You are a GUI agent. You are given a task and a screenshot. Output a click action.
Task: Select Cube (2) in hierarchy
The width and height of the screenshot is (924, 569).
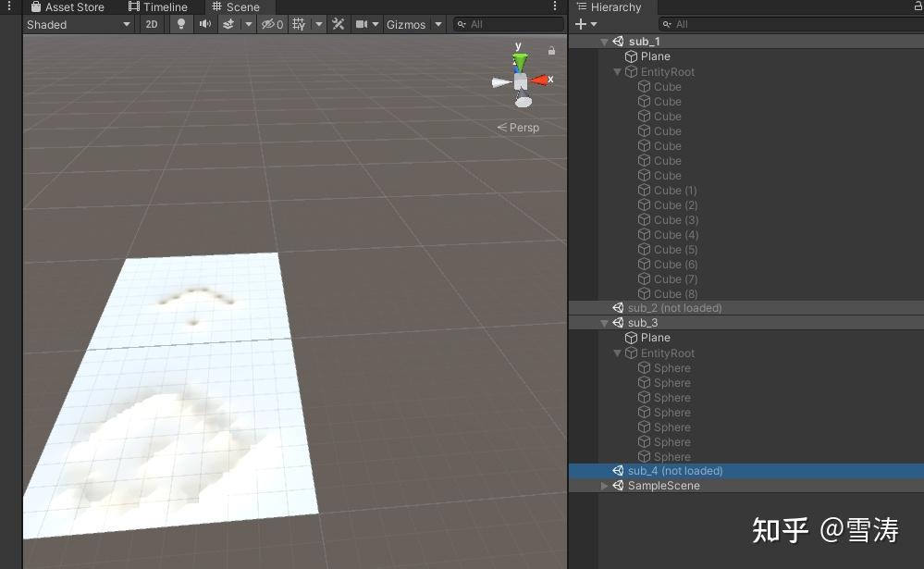point(675,205)
